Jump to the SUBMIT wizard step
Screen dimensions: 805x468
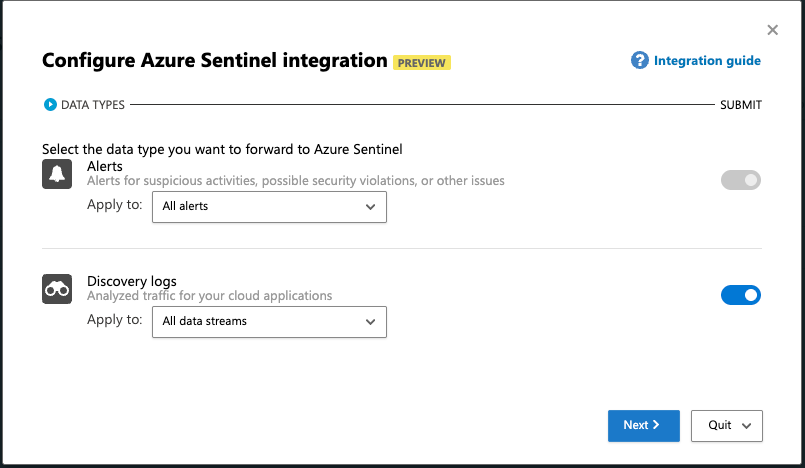click(x=740, y=104)
